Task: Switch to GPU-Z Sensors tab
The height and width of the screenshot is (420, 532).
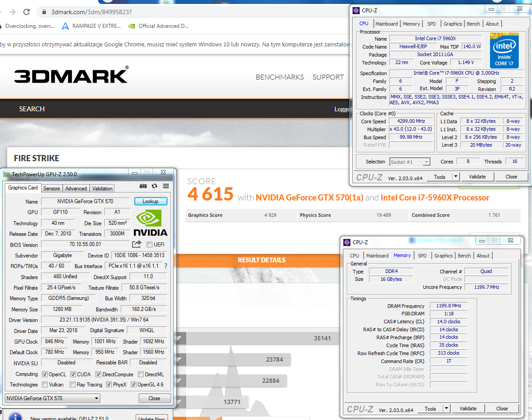Action: pos(51,188)
